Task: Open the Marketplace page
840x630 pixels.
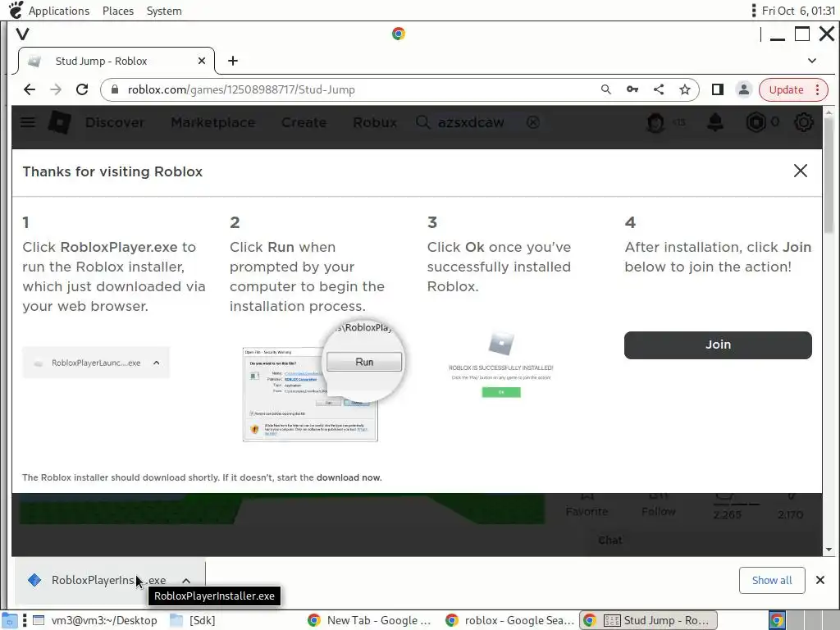Action: coord(212,122)
